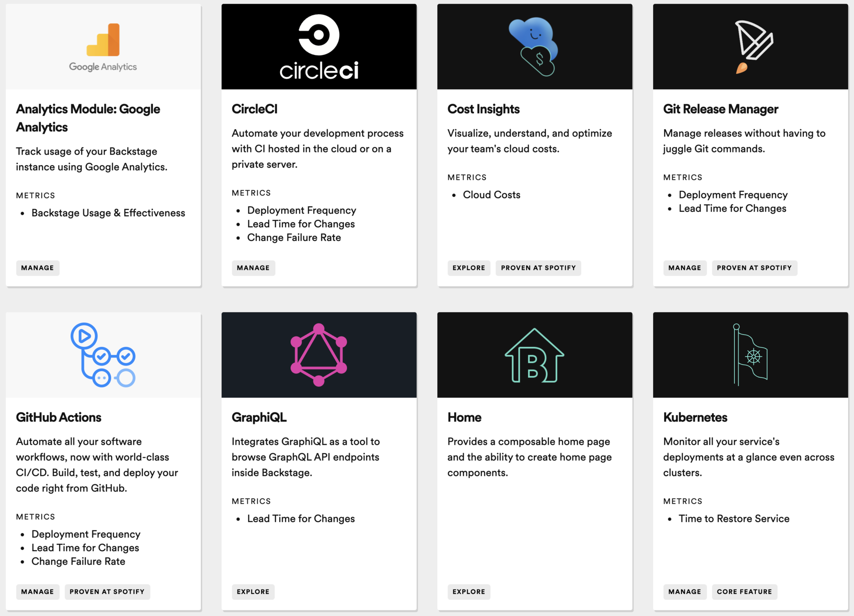
Task: Click the pink GraphiQL logo icon
Action: click(319, 355)
